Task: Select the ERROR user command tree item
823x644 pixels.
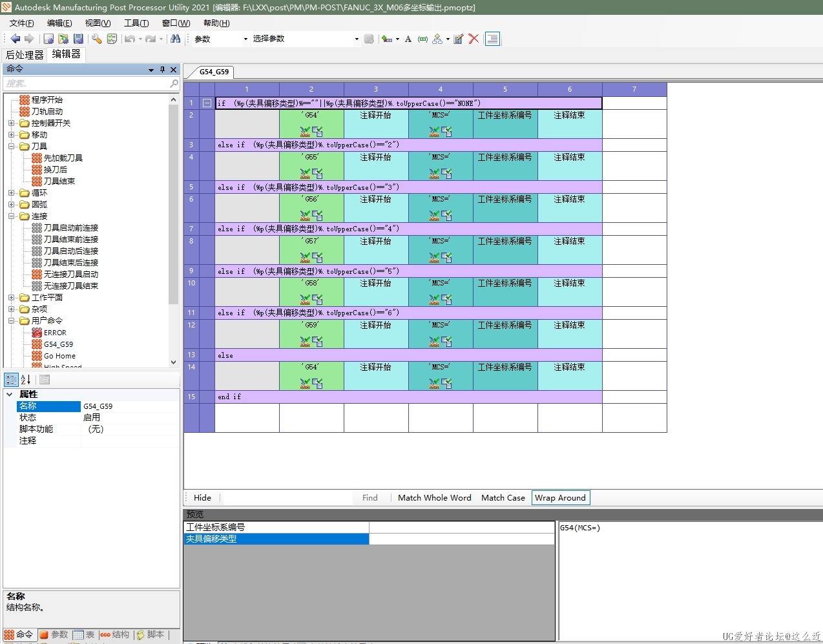Action: pos(55,333)
